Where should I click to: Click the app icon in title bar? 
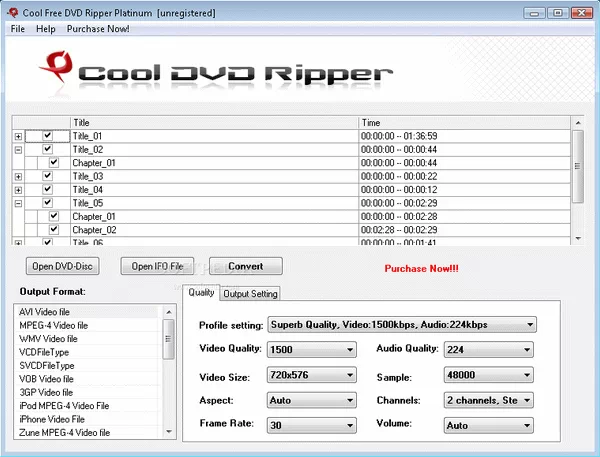coord(11,11)
